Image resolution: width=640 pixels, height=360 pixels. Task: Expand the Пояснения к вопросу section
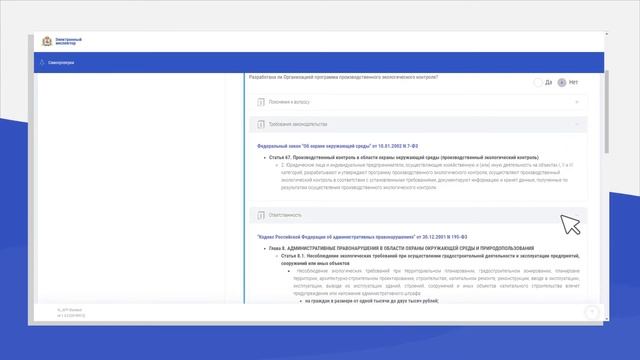coord(418,102)
